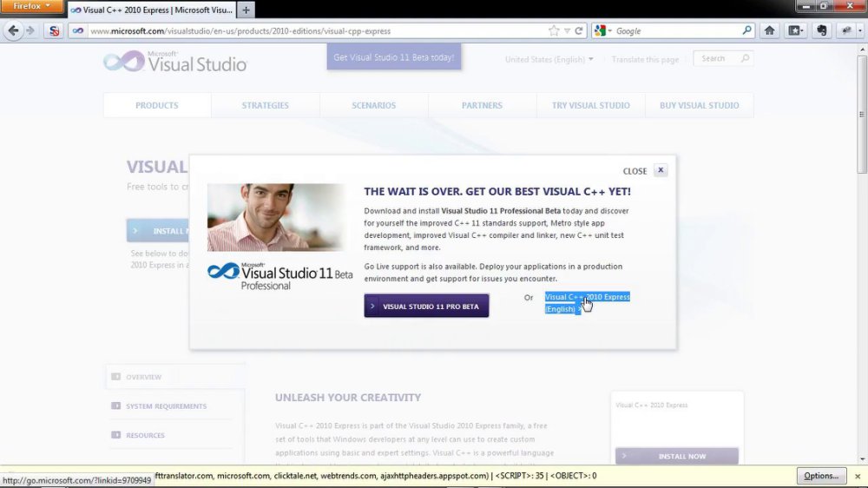Open the SCENARIOS menu
This screenshot has height=488, width=868.
pyautogui.click(x=373, y=105)
